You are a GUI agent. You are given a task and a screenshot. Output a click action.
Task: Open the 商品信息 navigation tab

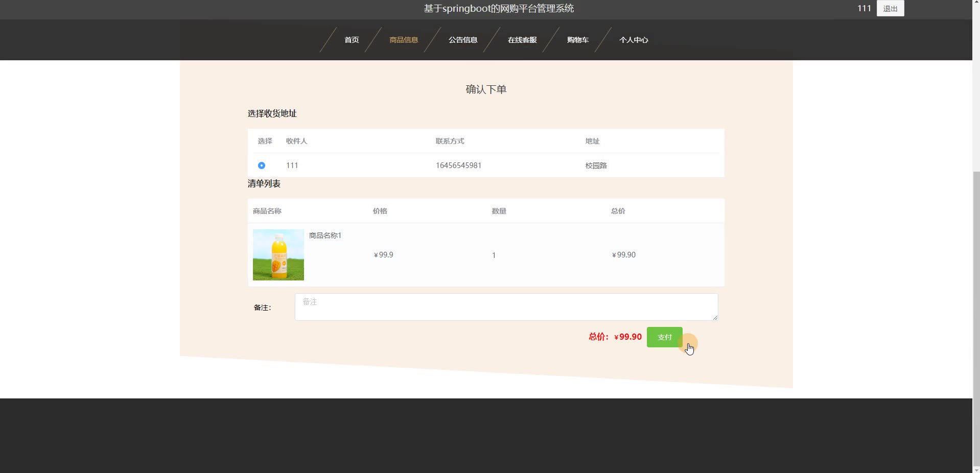[x=404, y=40]
